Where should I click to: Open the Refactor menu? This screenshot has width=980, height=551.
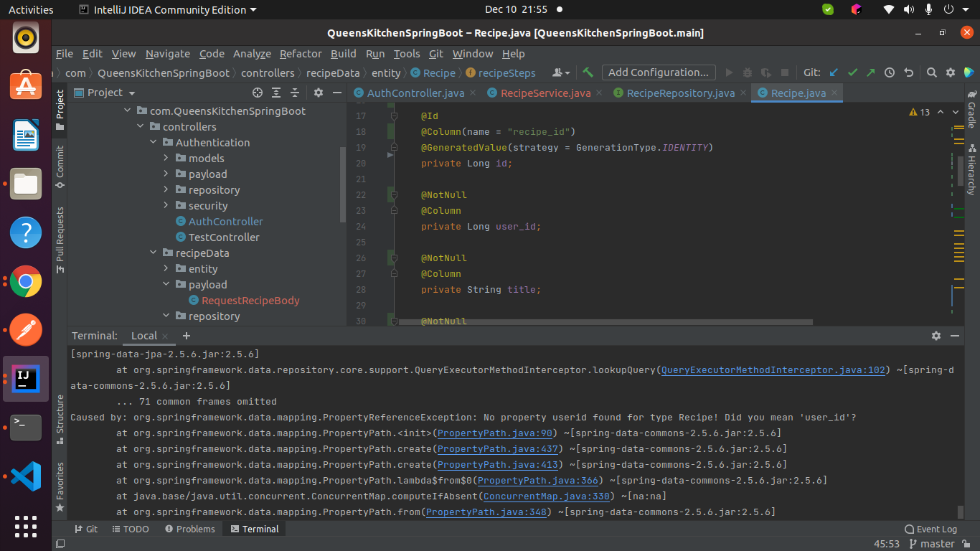point(301,54)
